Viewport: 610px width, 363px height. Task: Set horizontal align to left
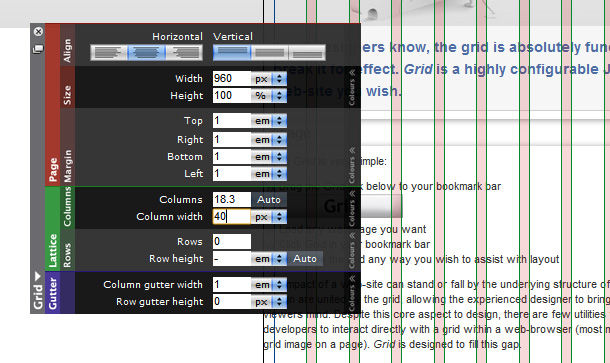pyautogui.click(x=109, y=53)
